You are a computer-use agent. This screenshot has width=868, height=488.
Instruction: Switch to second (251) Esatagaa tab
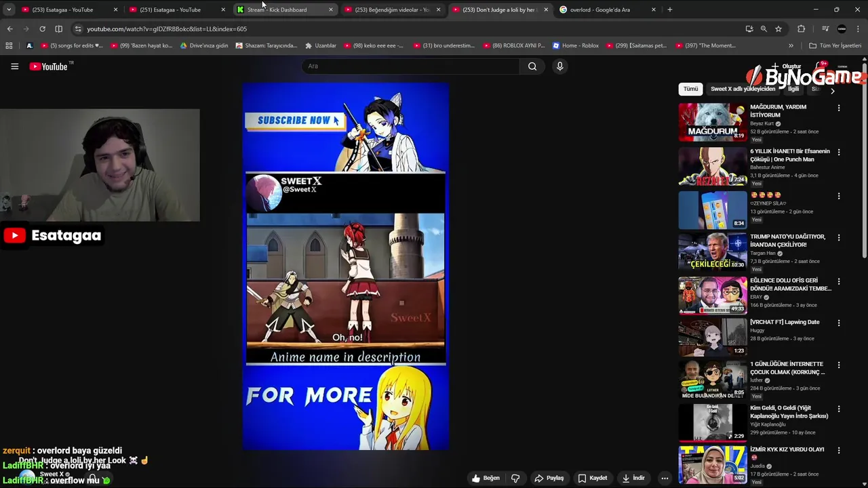point(176,9)
